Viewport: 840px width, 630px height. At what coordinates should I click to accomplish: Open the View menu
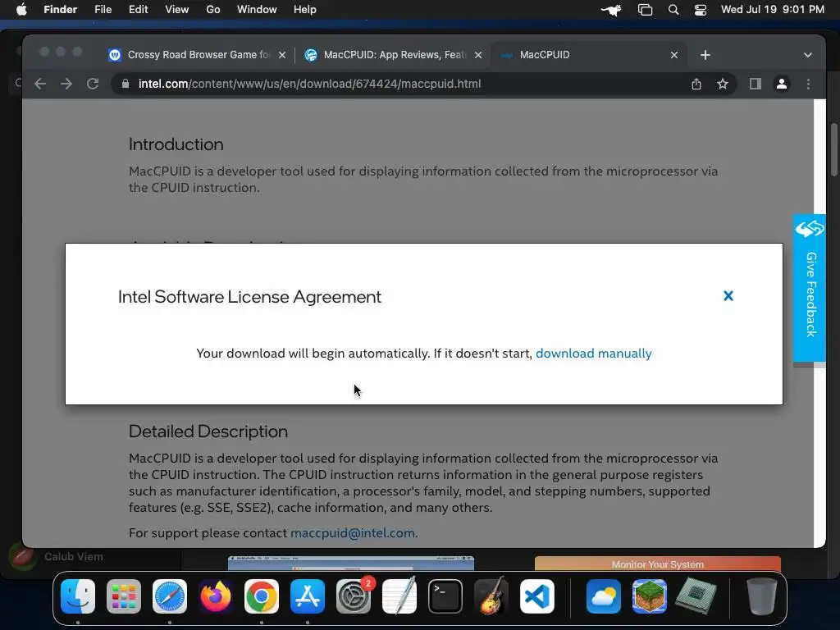[x=177, y=10]
